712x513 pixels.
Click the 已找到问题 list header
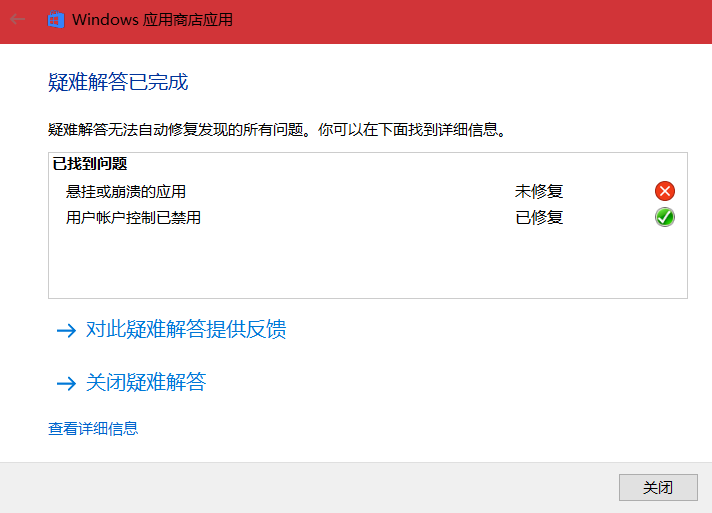point(90,163)
